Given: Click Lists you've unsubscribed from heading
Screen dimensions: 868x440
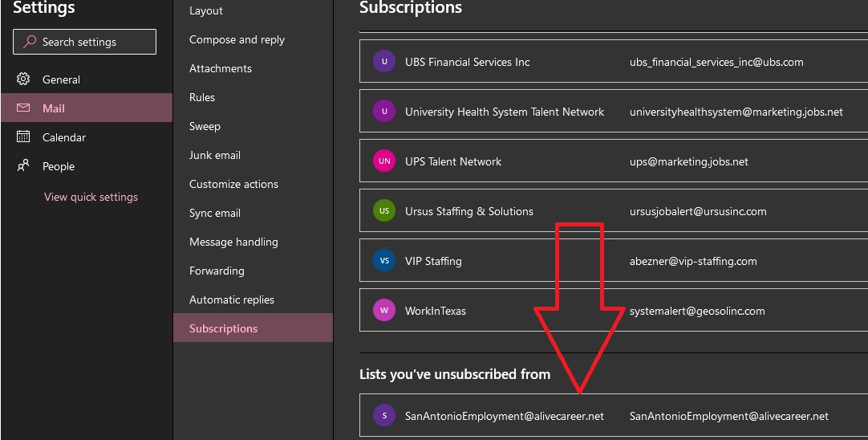Looking at the screenshot, I should click(455, 374).
